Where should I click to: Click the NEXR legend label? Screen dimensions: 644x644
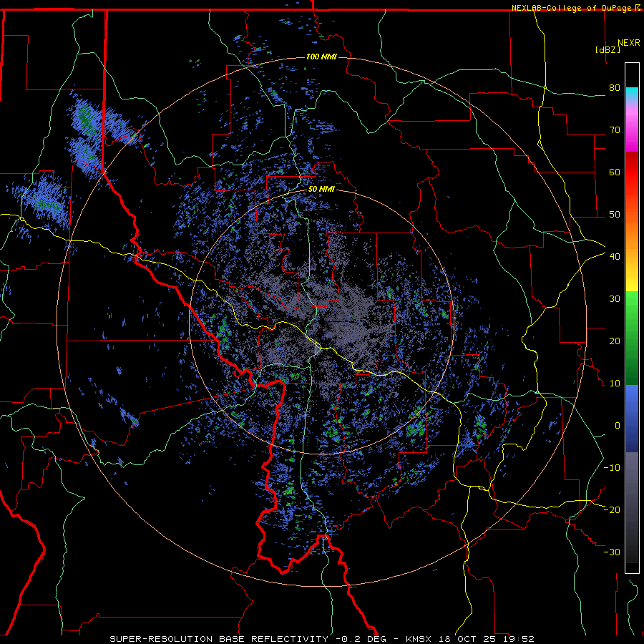coord(629,43)
